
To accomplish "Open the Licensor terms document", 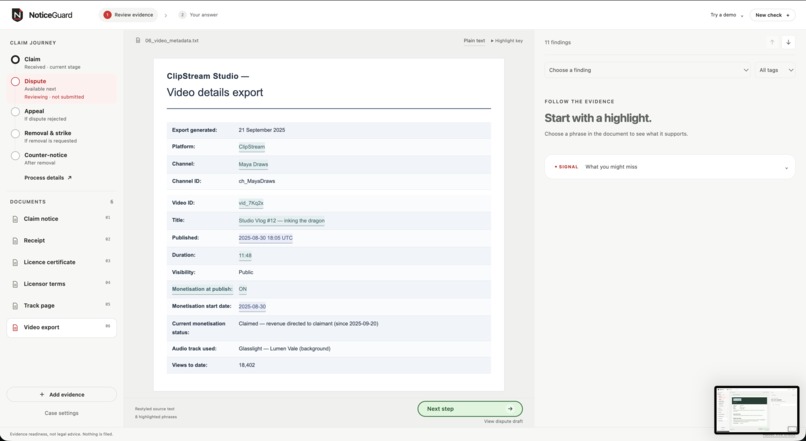I will click(61, 284).
